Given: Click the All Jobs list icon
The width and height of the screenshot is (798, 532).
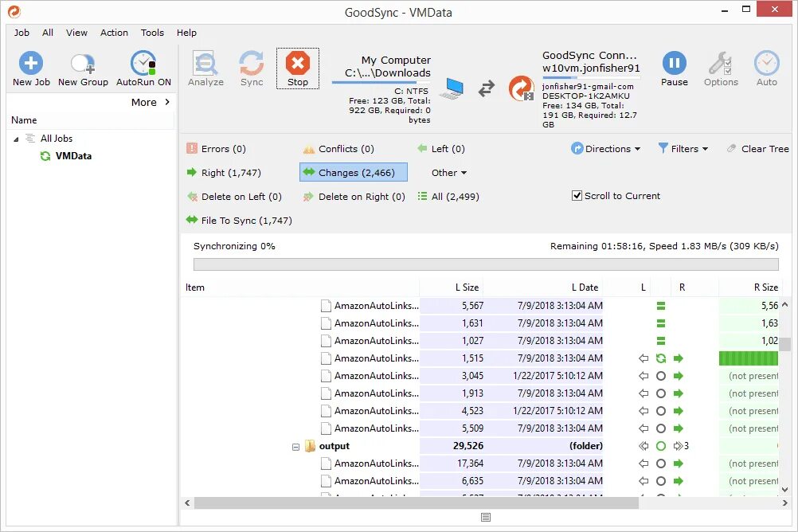Looking at the screenshot, I should [x=30, y=138].
